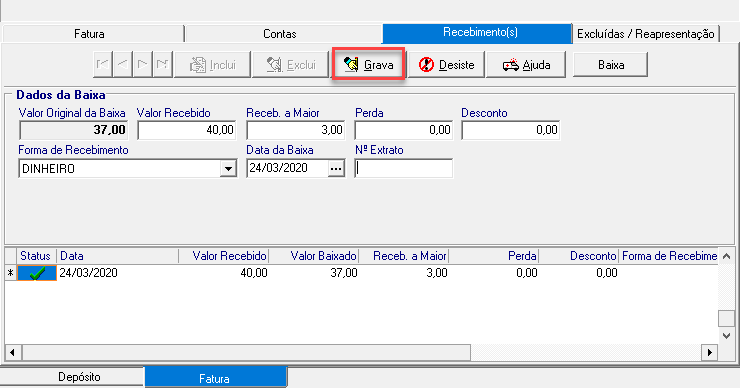Switch to the Fatura top tab
The width and height of the screenshot is (740, 388).
tap(93, 34)
